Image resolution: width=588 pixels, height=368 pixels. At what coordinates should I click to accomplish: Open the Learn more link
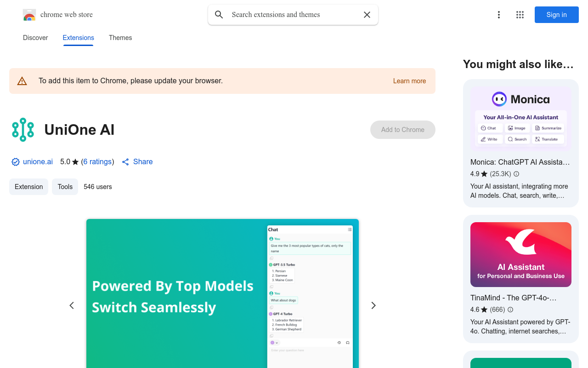tap(409, 81)
